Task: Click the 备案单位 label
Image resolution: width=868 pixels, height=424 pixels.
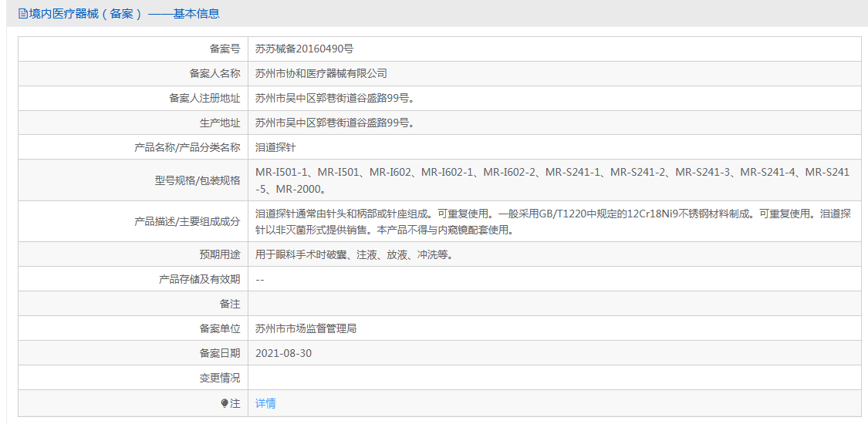Action: pos(220,329)
